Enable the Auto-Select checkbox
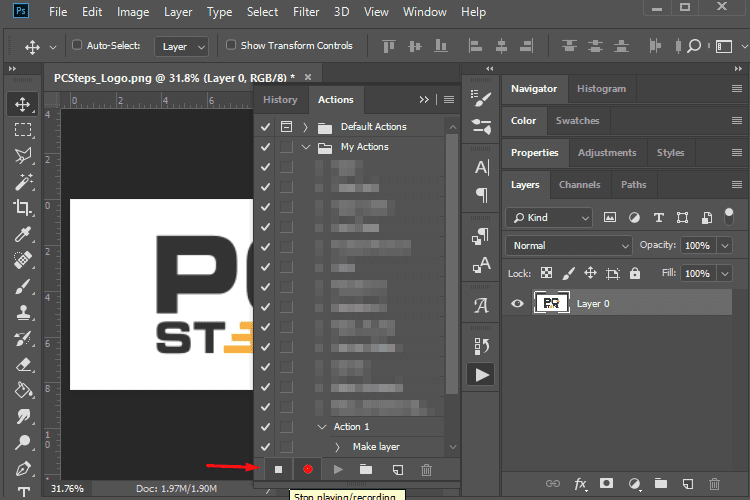 [77, 46]
